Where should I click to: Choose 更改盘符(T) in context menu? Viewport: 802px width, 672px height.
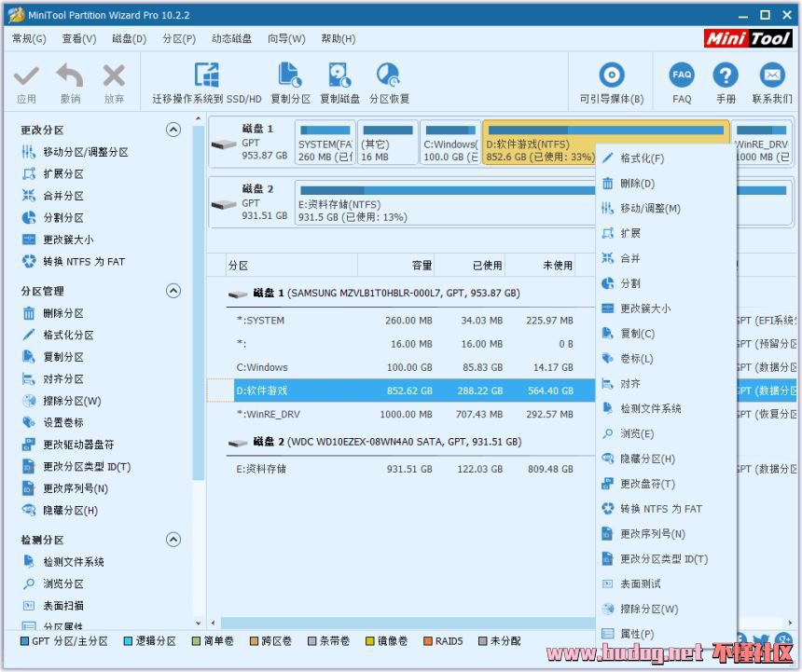pyautogui.click(x=666, y=484)
